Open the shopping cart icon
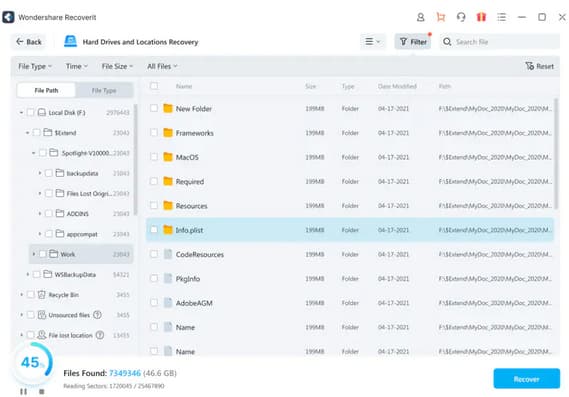The width and height of the screenshot is (569, 397). [x=441, y=17]
